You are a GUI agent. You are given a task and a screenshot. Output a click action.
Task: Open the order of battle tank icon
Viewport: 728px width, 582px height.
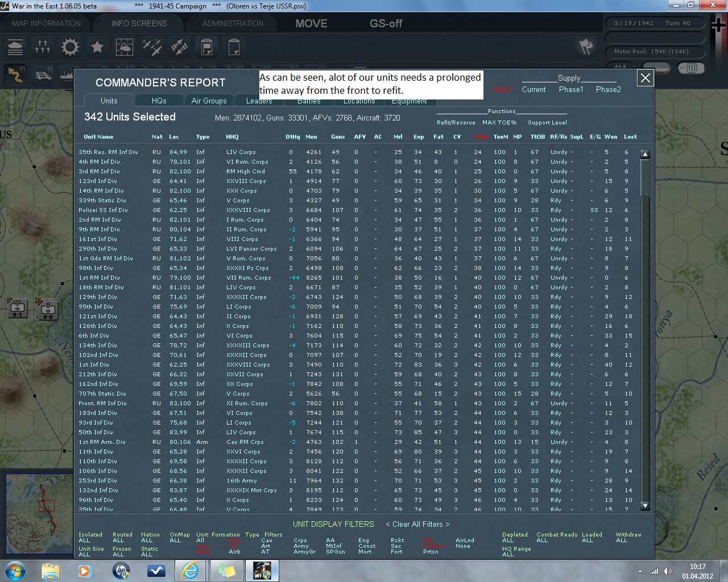(15, 47)
